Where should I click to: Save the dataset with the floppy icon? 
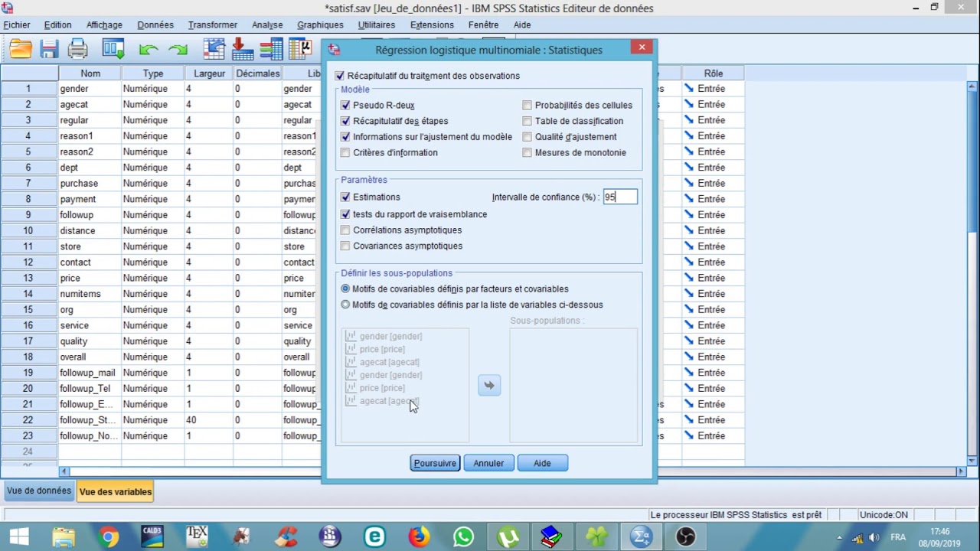point(50,50)
